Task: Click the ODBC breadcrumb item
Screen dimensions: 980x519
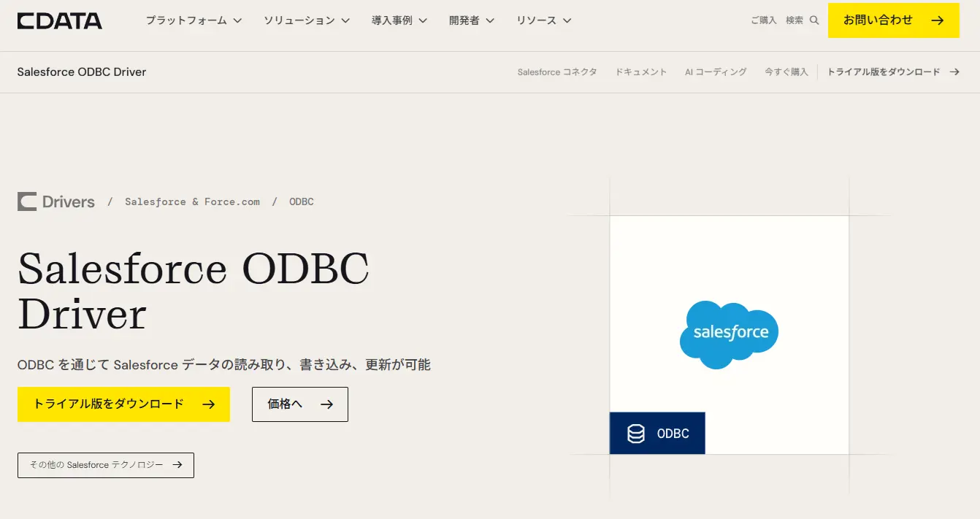Action: pos(302,201)
